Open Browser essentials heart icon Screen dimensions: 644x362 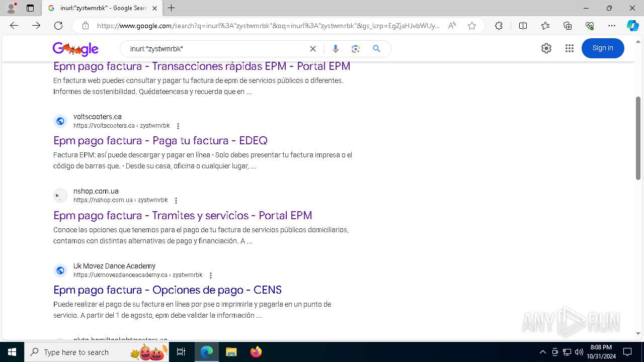590,26
